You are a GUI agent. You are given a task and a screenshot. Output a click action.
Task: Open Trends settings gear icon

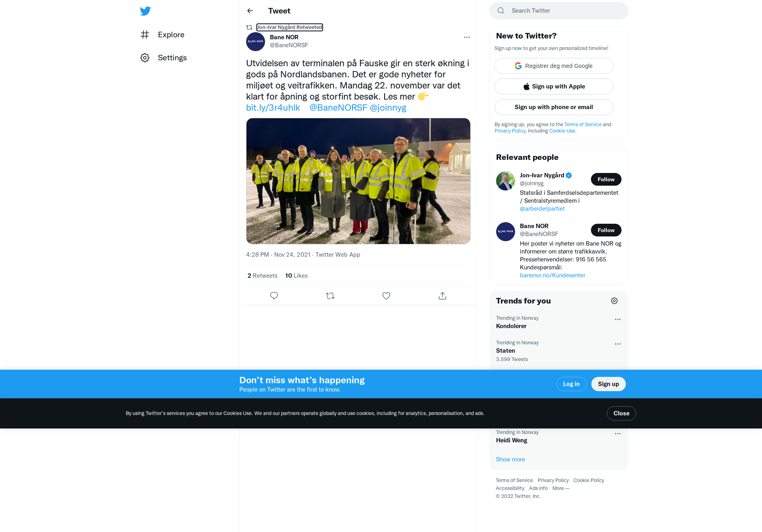point(614,301)
